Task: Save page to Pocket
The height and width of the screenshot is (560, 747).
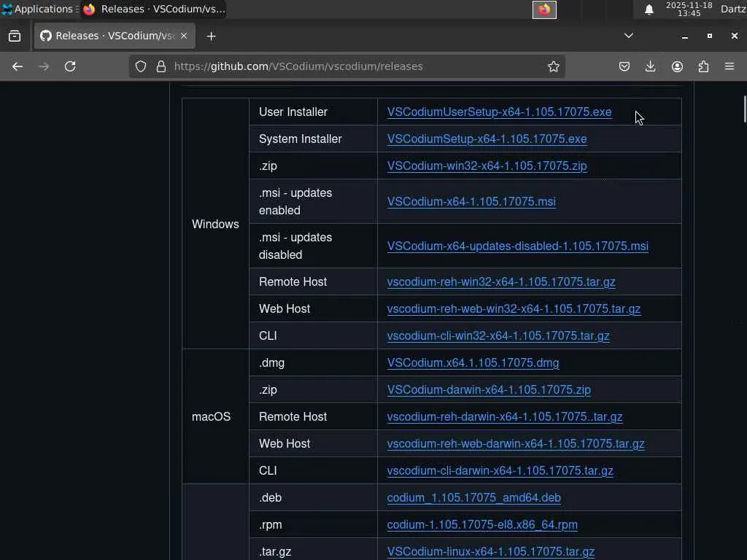Action: (x=624, y=66)
